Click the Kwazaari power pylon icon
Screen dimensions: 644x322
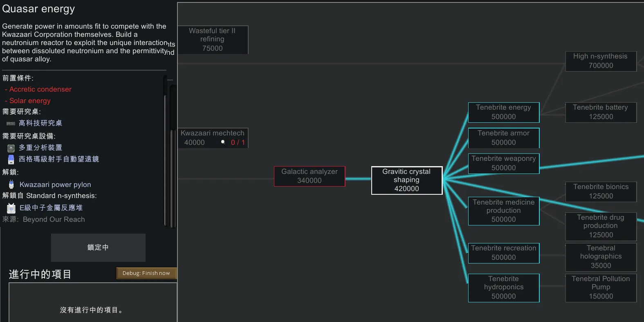pyautogui.click(x=11, y=185)
